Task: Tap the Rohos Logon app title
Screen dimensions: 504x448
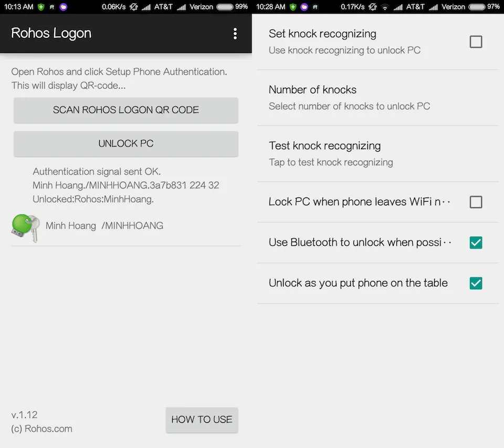Action: coord(51,33)
